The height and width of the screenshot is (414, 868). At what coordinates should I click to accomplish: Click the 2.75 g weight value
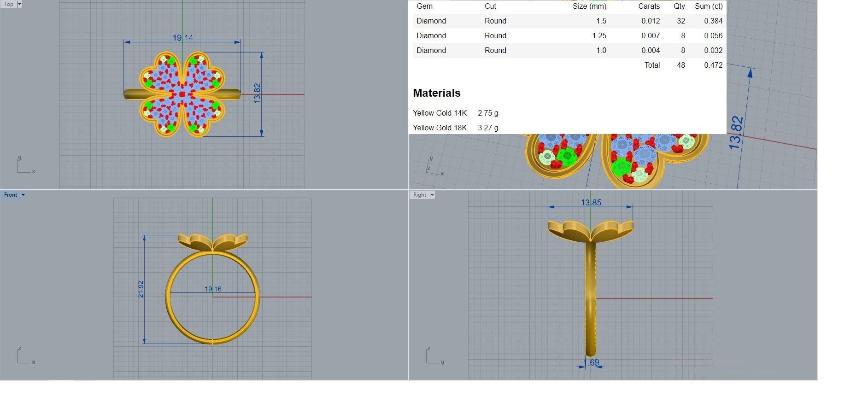488,113
